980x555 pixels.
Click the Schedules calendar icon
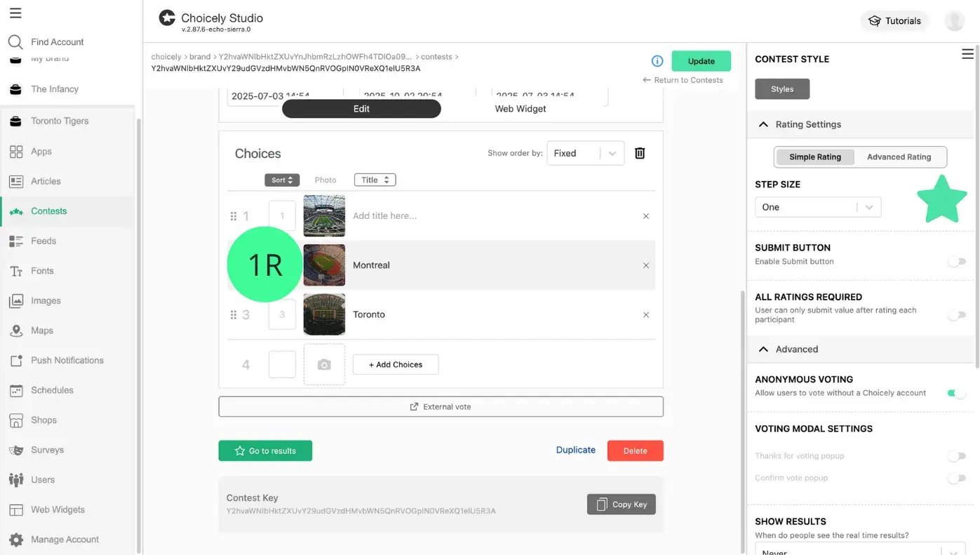(x=16, y=390)
